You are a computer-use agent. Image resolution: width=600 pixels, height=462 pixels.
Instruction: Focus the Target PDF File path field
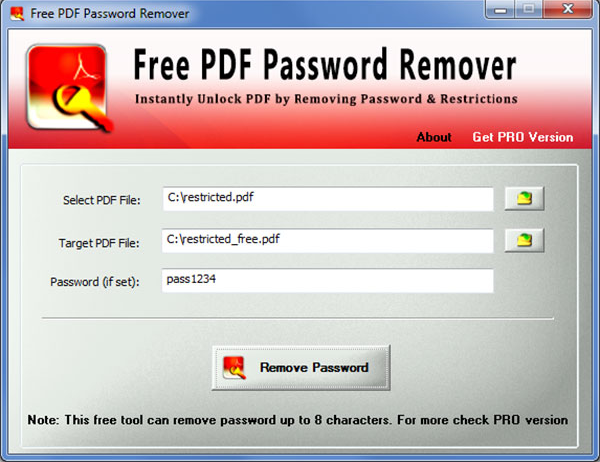pyautogui.click(x=328, y=241)
